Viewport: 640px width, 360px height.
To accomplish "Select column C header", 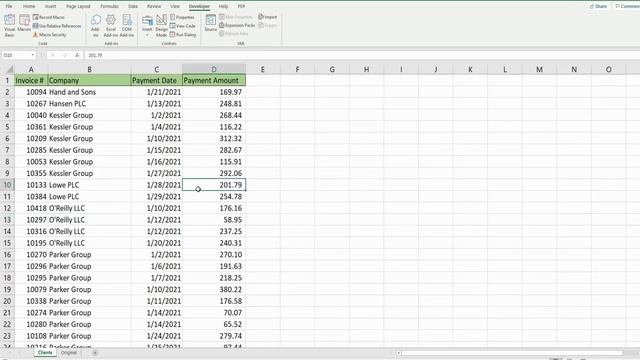I will [x=156, y=69].
